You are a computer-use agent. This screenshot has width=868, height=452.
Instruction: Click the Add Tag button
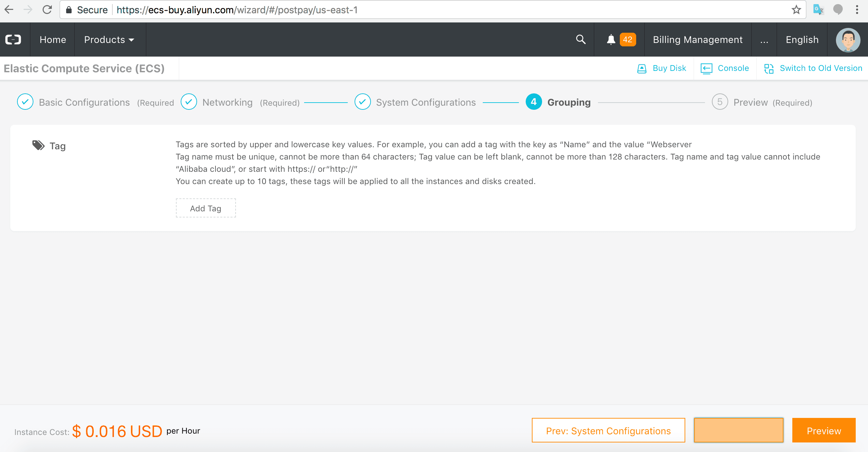coord(206,208)
